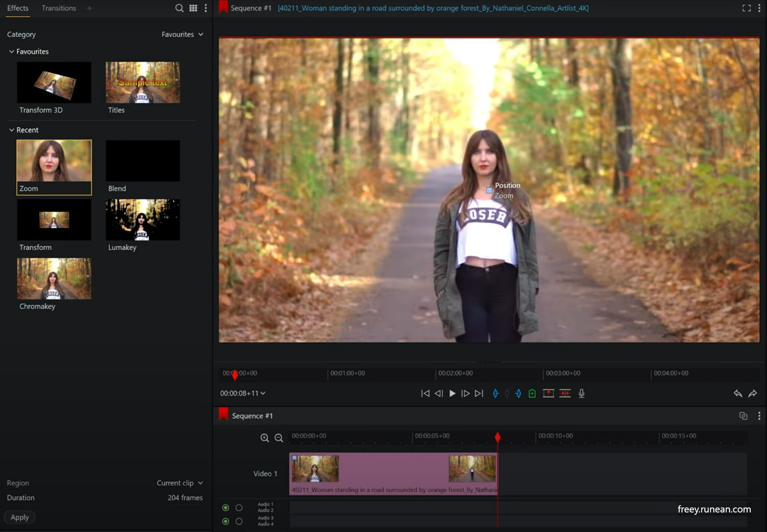Open the Region Current clip dropdown
The image size is (767, 532).
(x=179, y=483)
